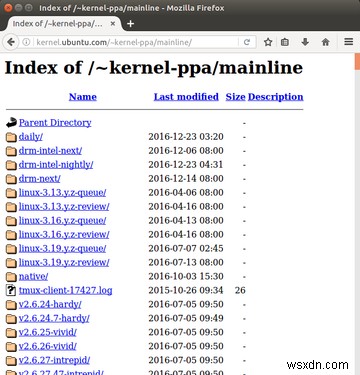Open a new tab with the plus button
The height and width of the screenshot is (375, 360).
pyautogui.click(x=130, y=24)
